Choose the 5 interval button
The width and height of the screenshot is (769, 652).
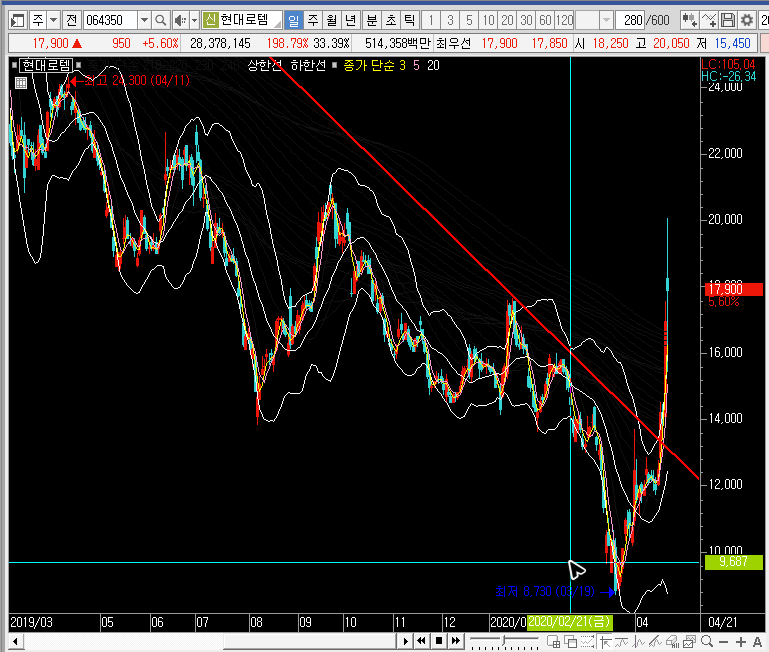469,21
